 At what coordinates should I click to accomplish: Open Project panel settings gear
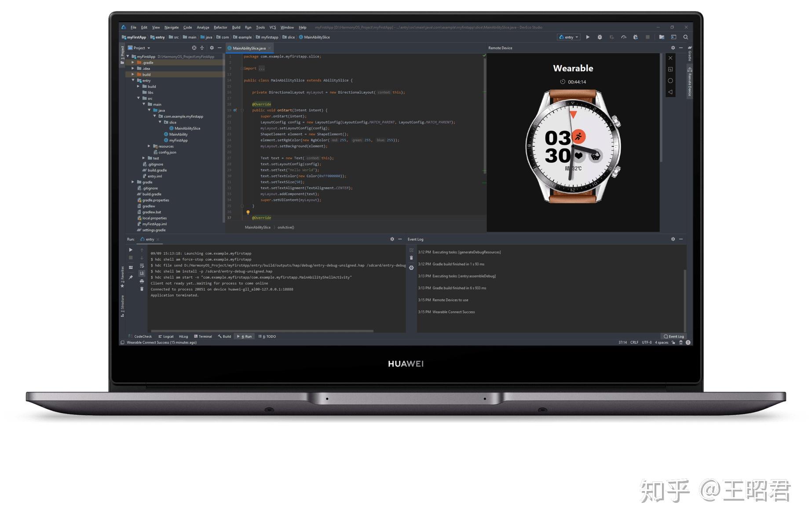(212, 48)
